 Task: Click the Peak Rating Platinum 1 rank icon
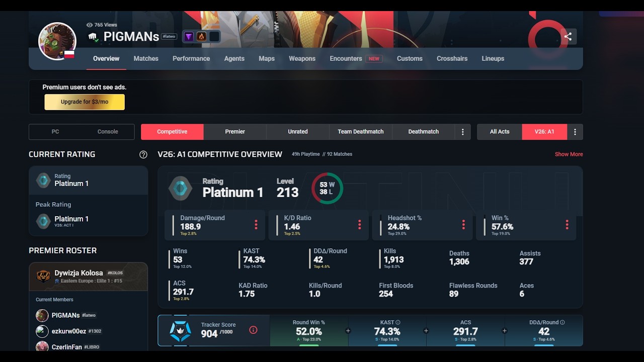coord(44,221)
